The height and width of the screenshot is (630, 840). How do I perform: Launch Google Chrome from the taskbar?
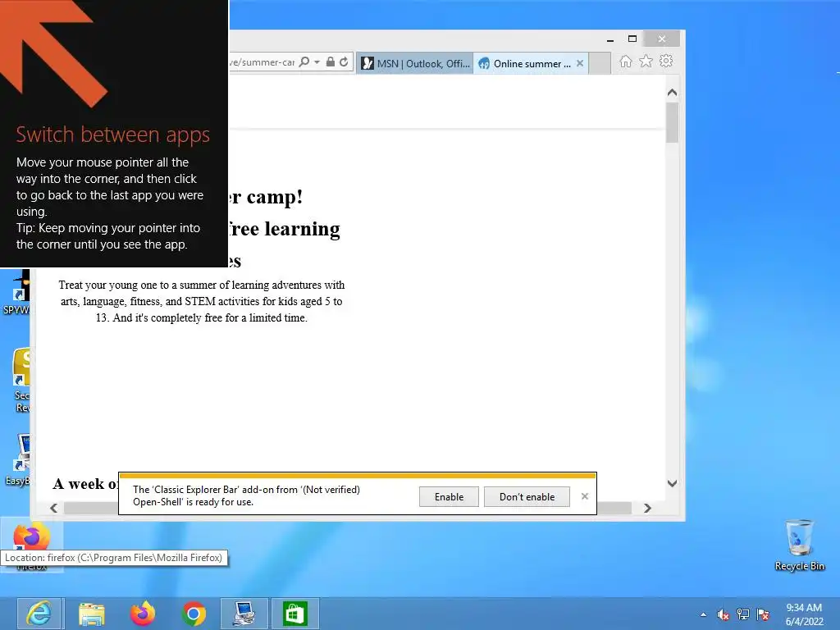tap(194, 614)
